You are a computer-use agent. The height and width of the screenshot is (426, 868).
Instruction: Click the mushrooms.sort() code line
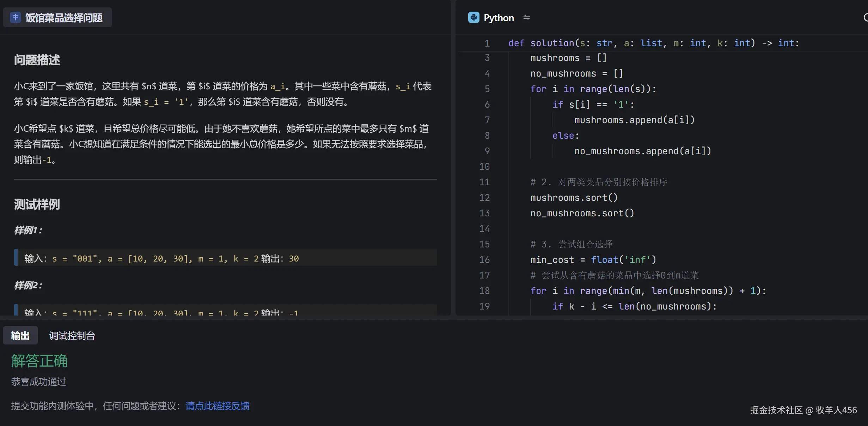click(574, 198)
